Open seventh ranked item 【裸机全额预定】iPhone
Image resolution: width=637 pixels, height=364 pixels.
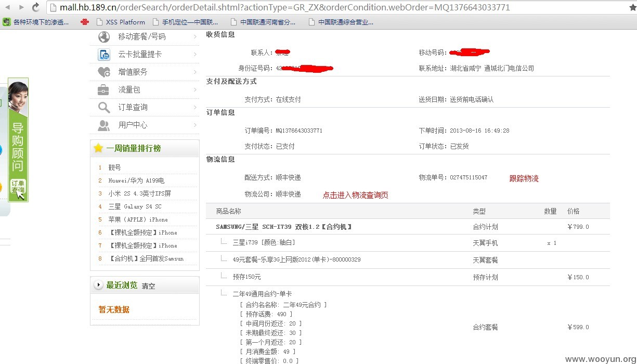pyautogui.click(x=142, y=245)
